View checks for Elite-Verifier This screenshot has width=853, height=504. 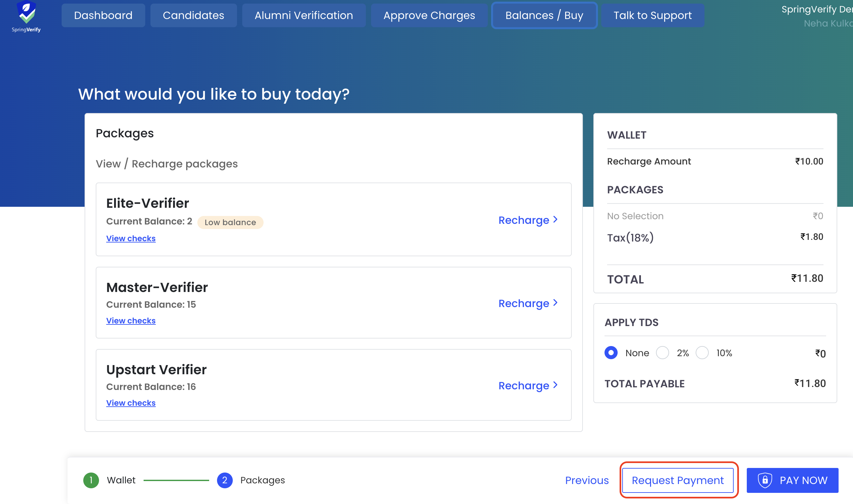[x=131, y=239]
